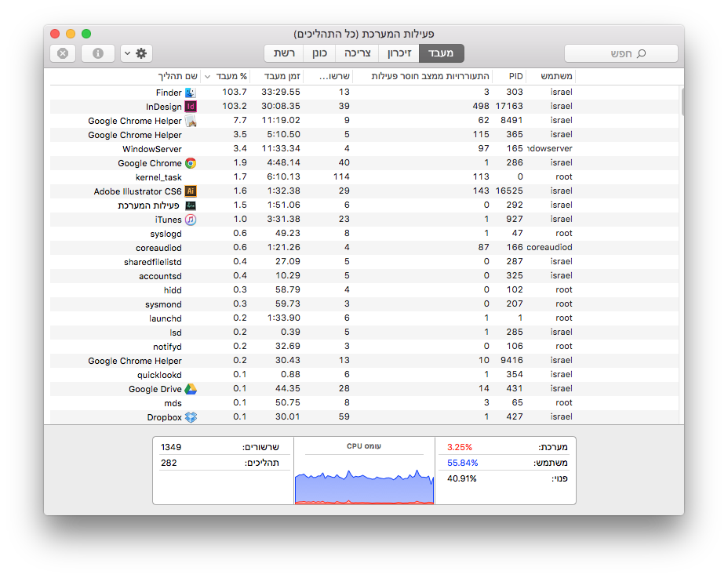
Task: Click the Activity Monitor פעילות המערכת icon
Action: 191,205
